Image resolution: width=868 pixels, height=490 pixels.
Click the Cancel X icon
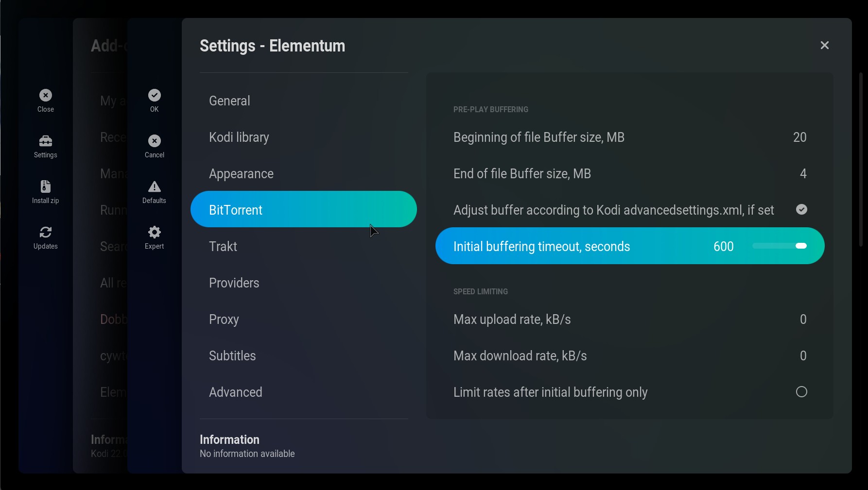click(x=155, y=141)
